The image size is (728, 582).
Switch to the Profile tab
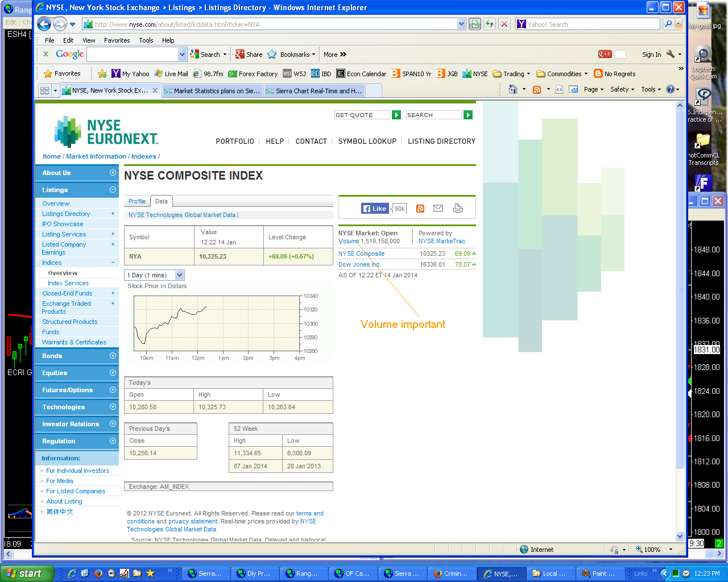(x=137, y=201)
